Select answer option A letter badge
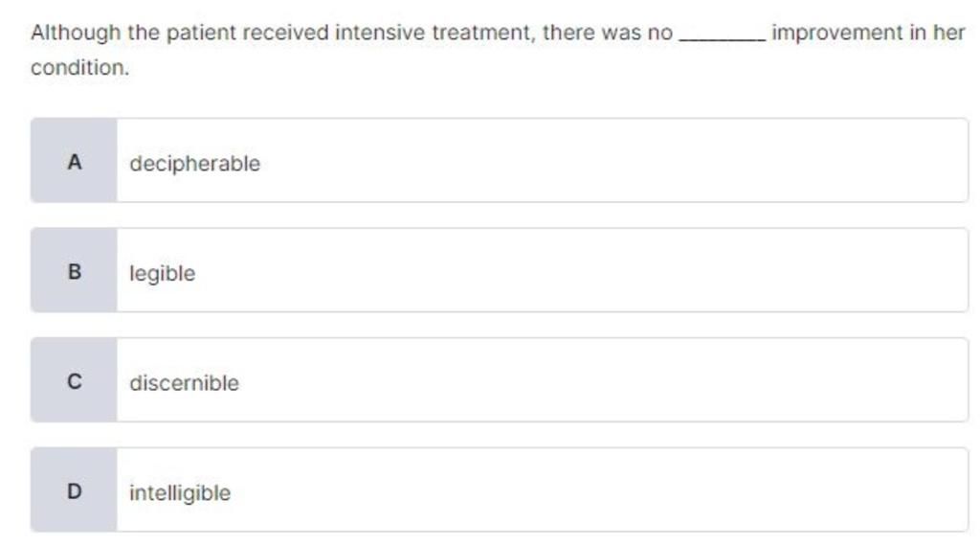This screenshot has width=980, height=546. point(74,162)
